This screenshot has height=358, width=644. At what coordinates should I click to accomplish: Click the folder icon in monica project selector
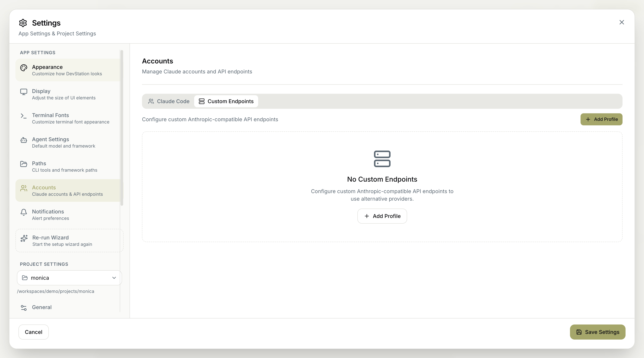pyautogui.click(x=25, y=278)
